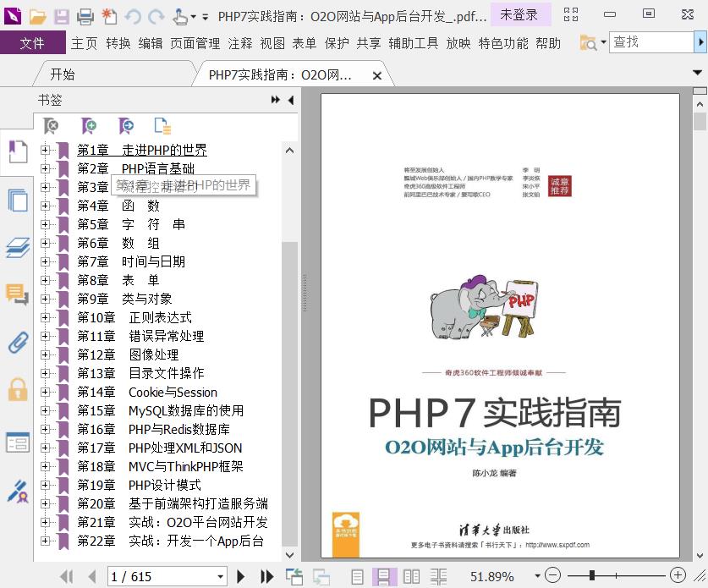
Task: Expand the 第1章 走进PHP的世界 bookmark
Action: tap(45, 150)
